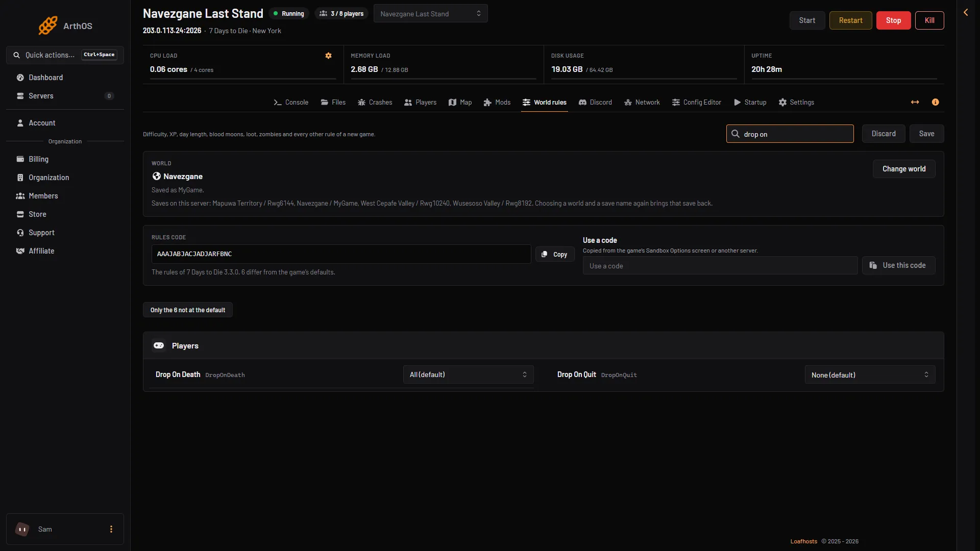Screen dimensions: 980x551
Task: Open the Dashboard sidebar item
Action: tap(65, 78)
